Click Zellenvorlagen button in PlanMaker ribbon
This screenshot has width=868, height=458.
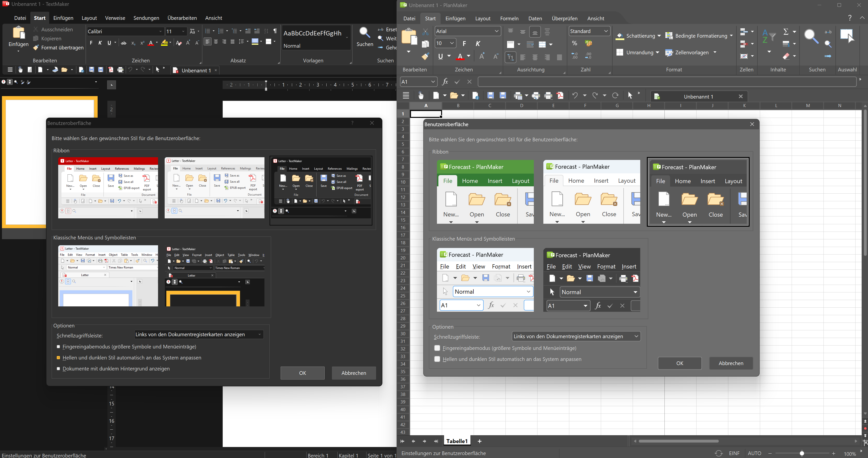click(690, 53)
